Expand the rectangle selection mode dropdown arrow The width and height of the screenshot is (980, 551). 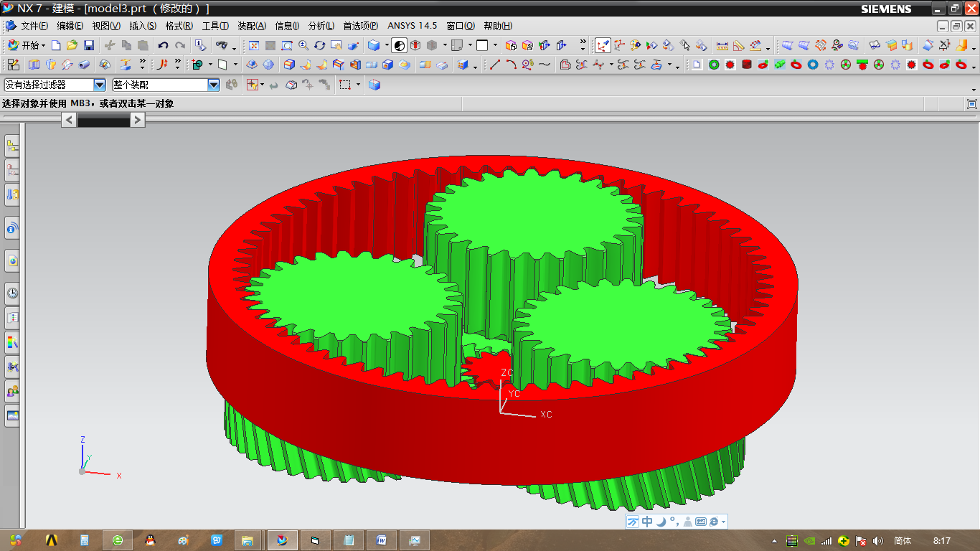coord(359,85)
